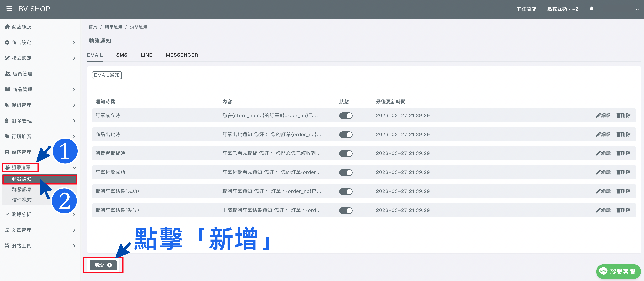Click the EMAIL通知 label button
This screenshot has height=281, width=644.
107,75
